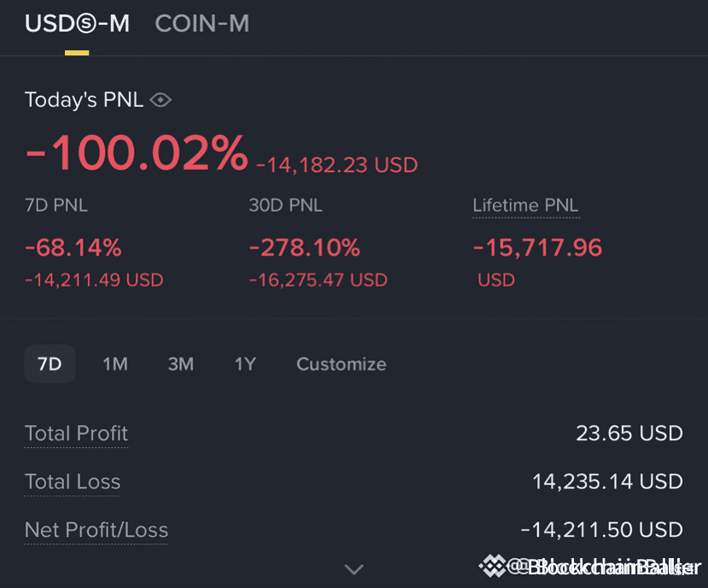Pick the 1Y time range

click(x=245, y=364)
